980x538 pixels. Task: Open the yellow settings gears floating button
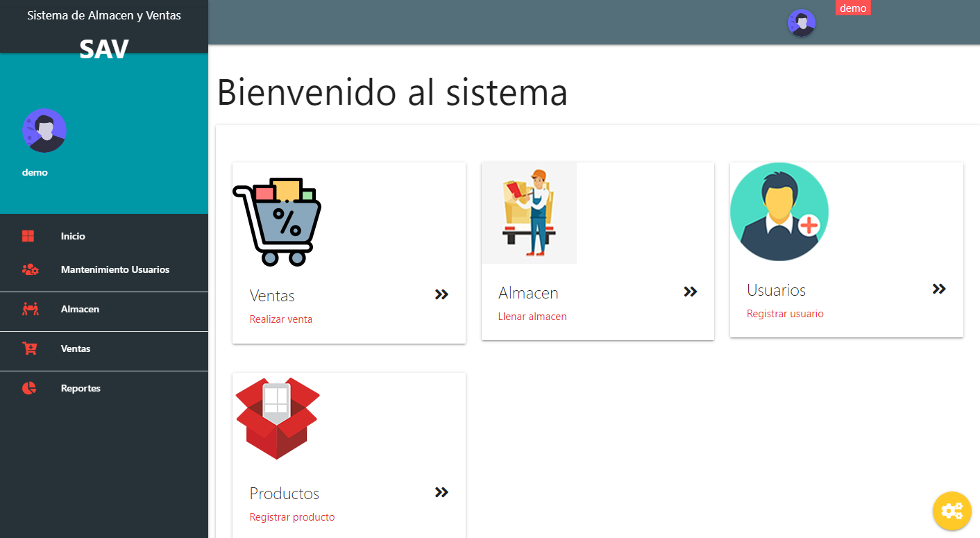[x=952, y=511]
